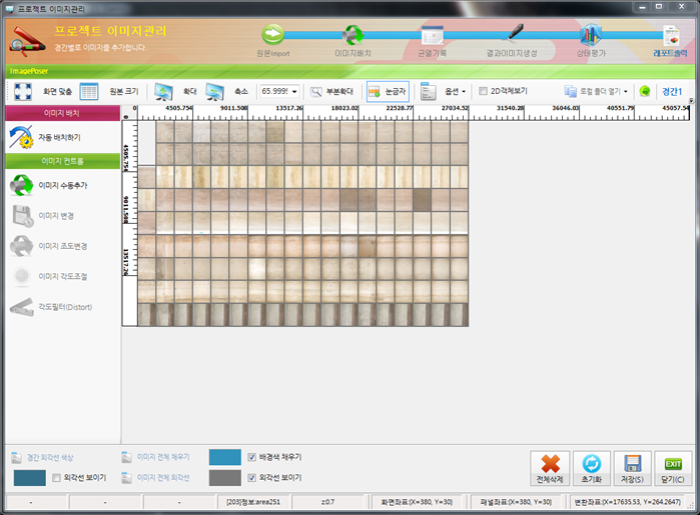This screenshot has width=700, height=515.
Task: Zoom out with the 축소 icon
Action: pos(215,91)
